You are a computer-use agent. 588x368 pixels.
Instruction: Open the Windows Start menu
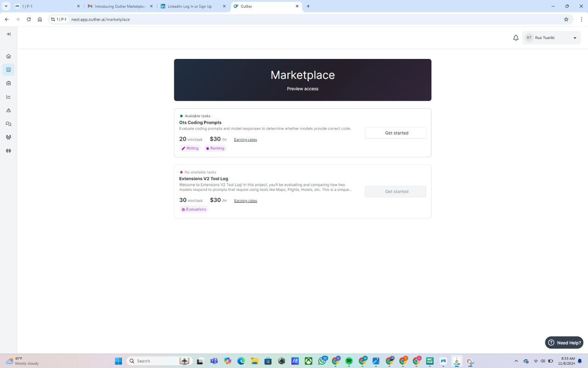pyautogui.click(x=118, y=361)
